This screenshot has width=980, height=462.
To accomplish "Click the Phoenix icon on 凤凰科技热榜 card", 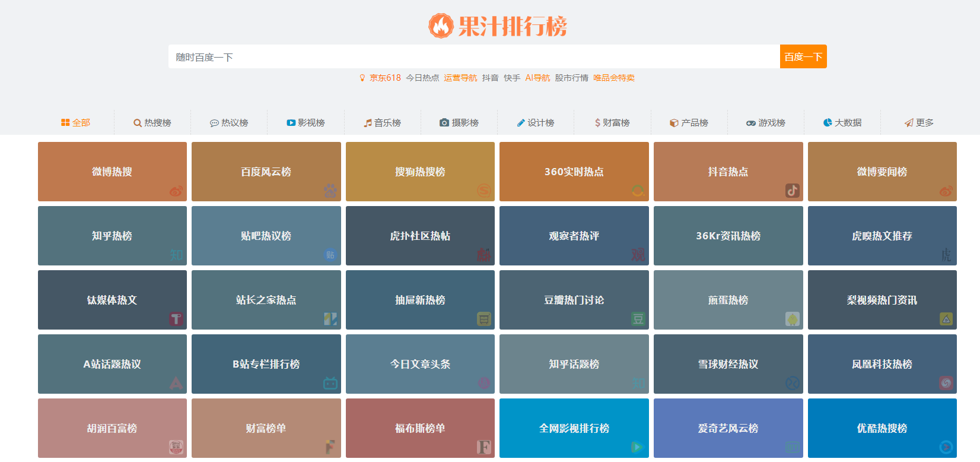I will point(946,383).
